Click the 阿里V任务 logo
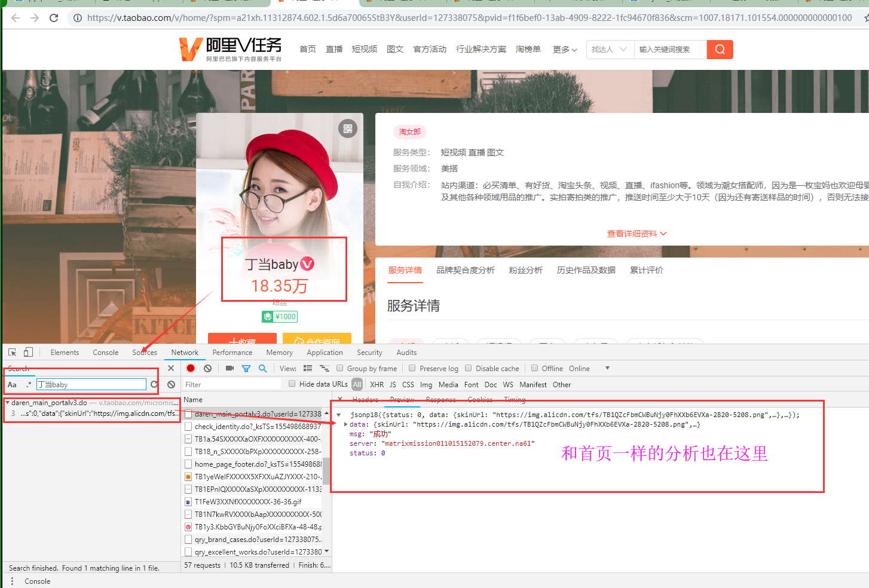This screenshot has height=588, width=869. click(230, 50)
